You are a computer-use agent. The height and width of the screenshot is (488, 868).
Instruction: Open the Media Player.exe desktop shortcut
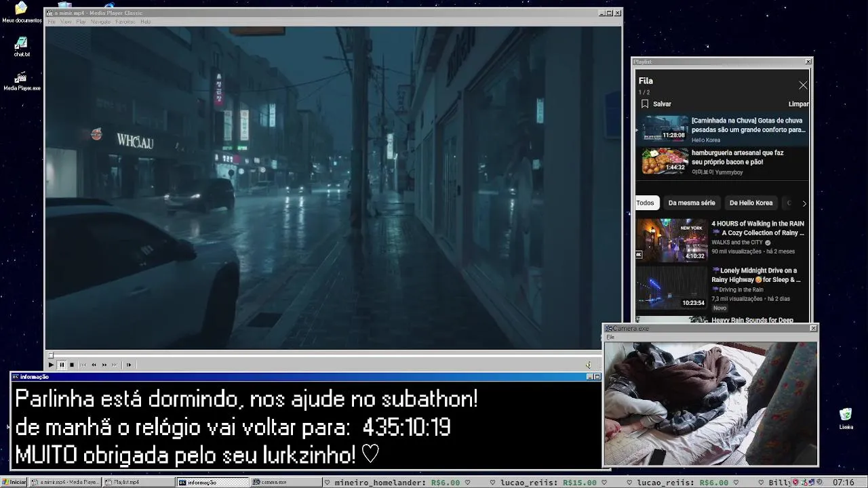click(22, 81)
